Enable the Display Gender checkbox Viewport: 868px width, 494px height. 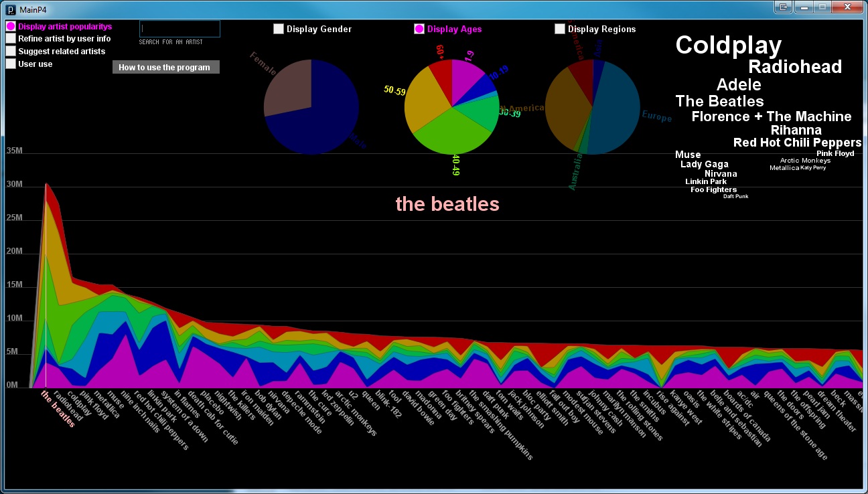coord(279,29)
